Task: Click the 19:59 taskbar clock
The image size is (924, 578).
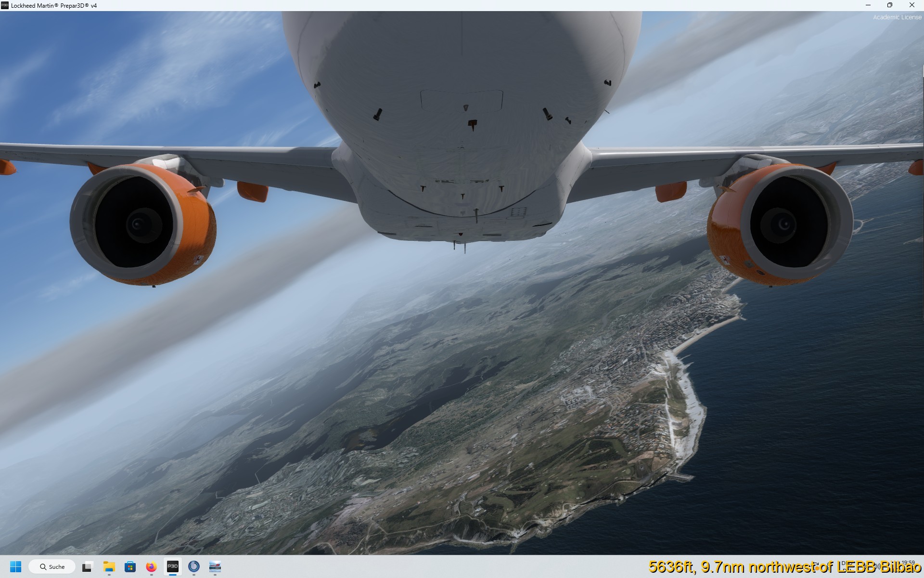Action: tap(908, 563)
